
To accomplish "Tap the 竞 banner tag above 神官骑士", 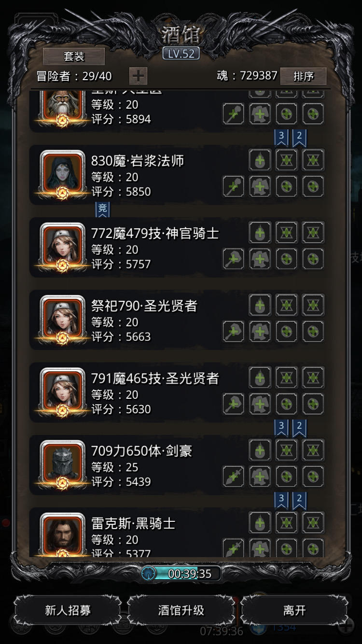I will [102, 209].
